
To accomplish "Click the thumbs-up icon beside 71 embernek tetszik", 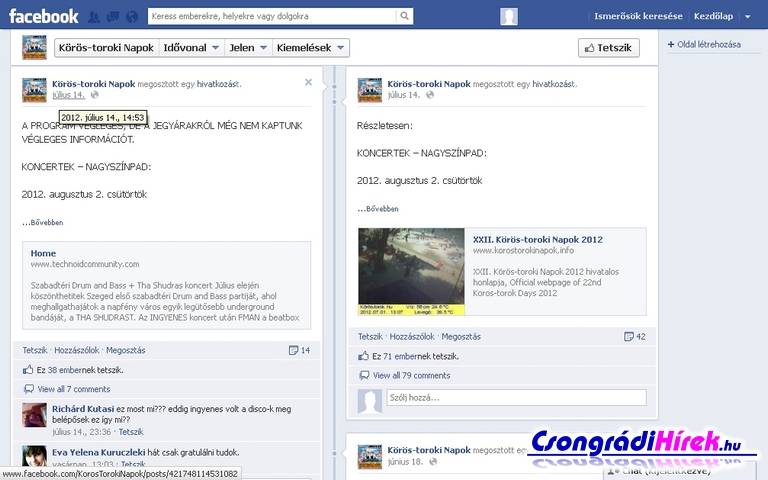I will [363, 356].
